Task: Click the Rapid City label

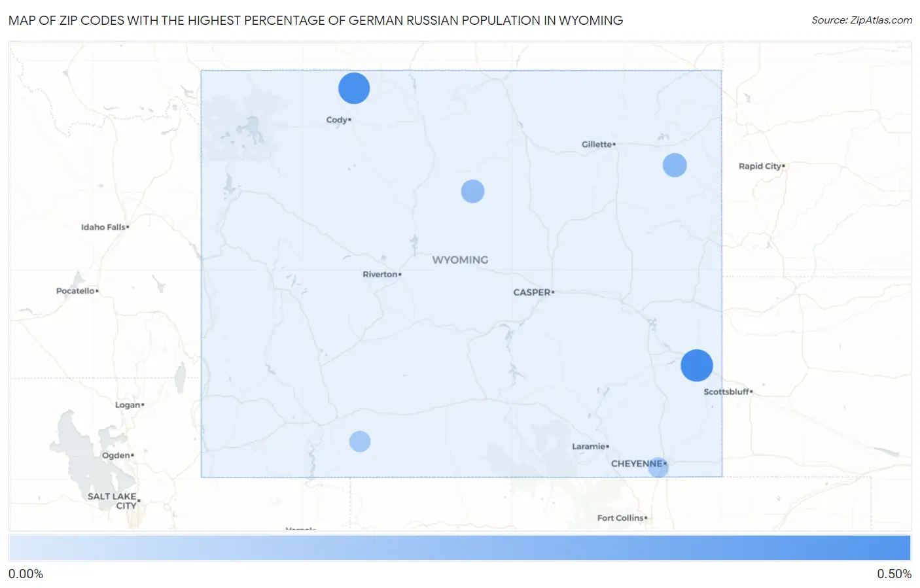Action: [760, 166]
